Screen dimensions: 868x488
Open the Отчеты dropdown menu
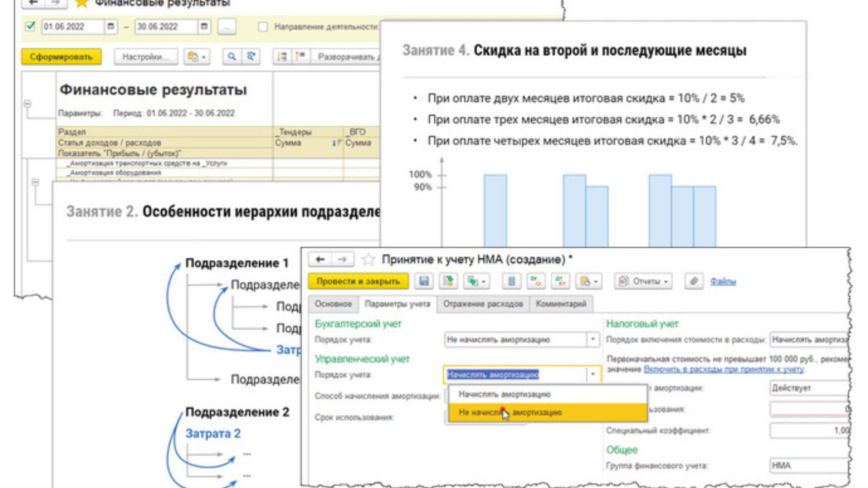(x=644, y=281)
